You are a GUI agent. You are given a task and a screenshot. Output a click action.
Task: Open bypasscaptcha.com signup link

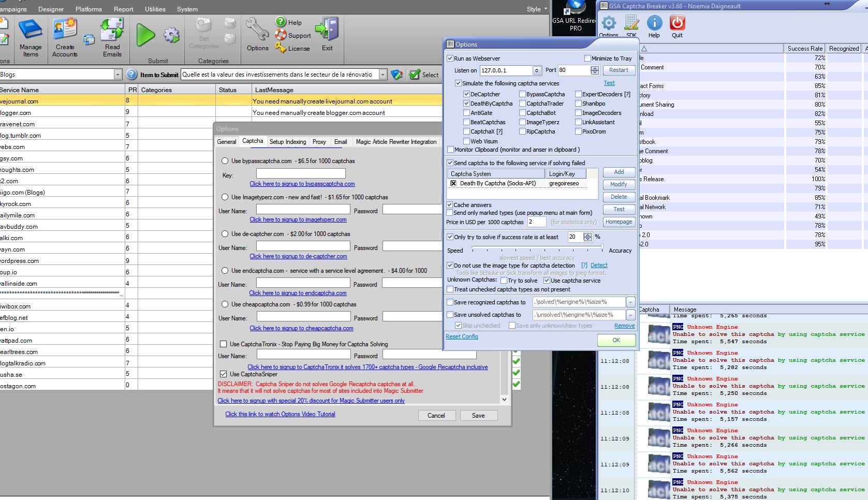coord(302,184)
